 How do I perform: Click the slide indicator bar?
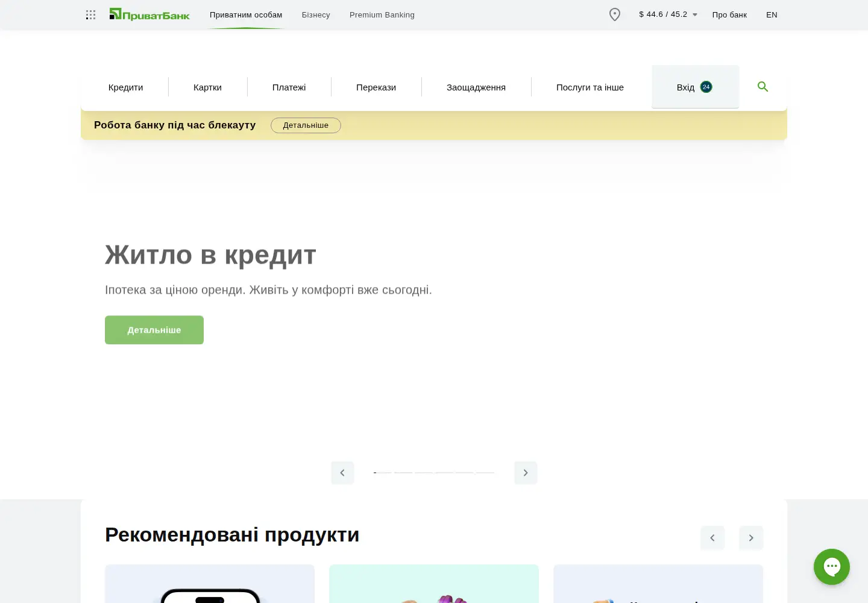pos(434,473)
